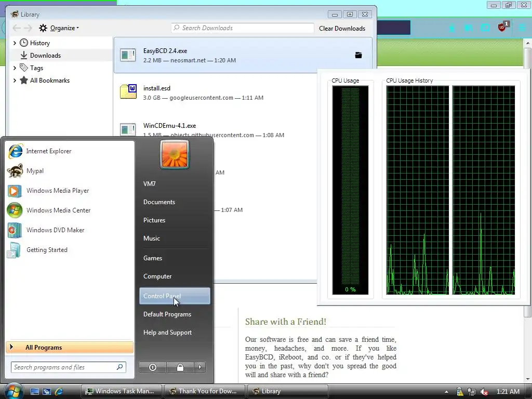Select History in Library sidebar
532x399 pixels.
(x=39, y=43)
